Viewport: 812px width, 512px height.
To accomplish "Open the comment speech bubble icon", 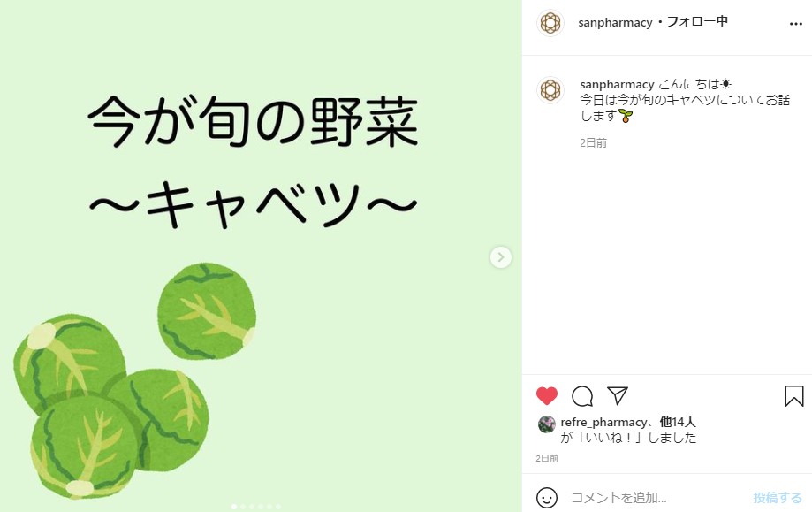I will (x=582, y=396).
